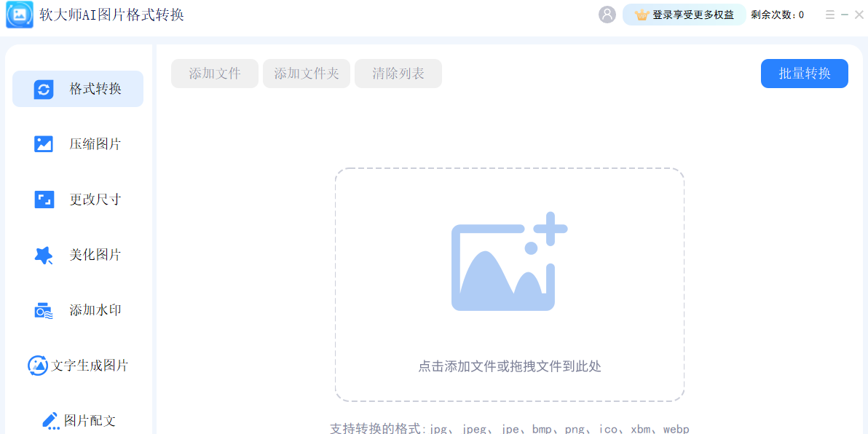Click the user avatar icon
This screenshot has width=868, height=434.
coord(607,15)
